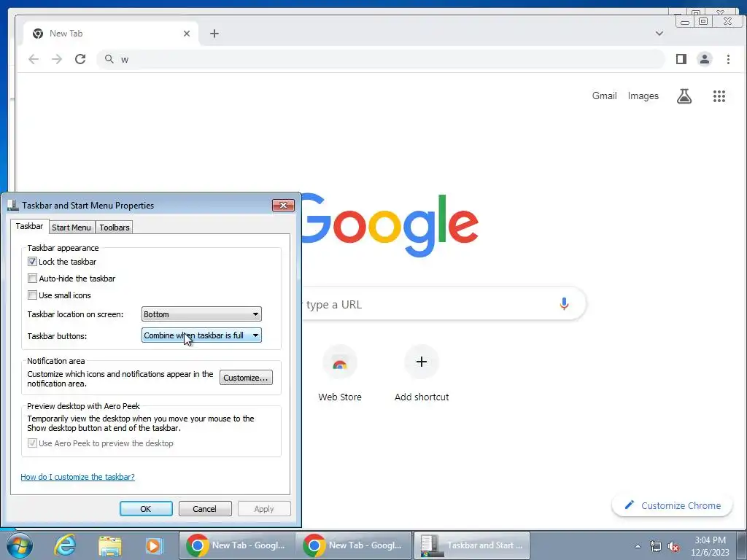Click the Taskbar and Start Menu Properties title icon
The image size is (747, 560).
pyautogui.click(x=13, y=205)
